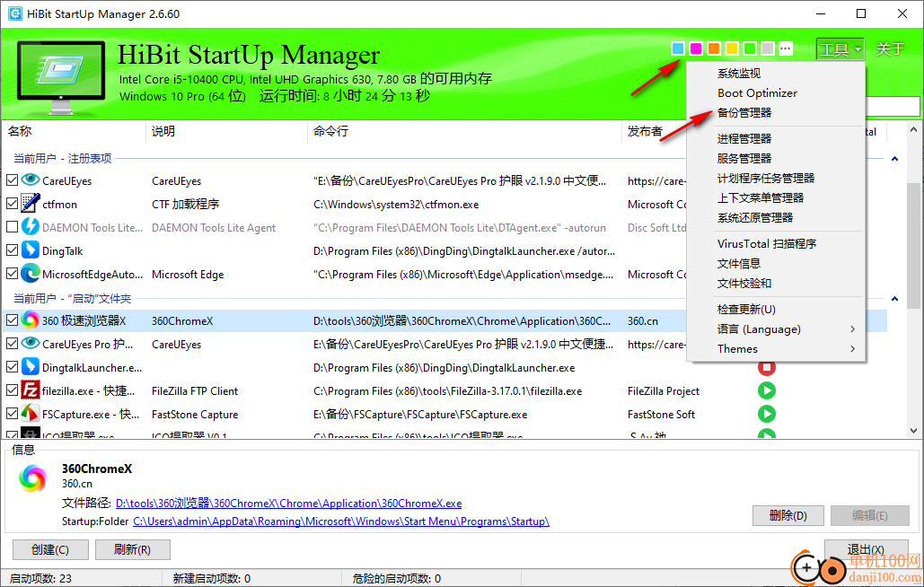Sort by the 名称 column header
Image resolution: width=924 pixels, height=587 pixels.
(74, 131)
